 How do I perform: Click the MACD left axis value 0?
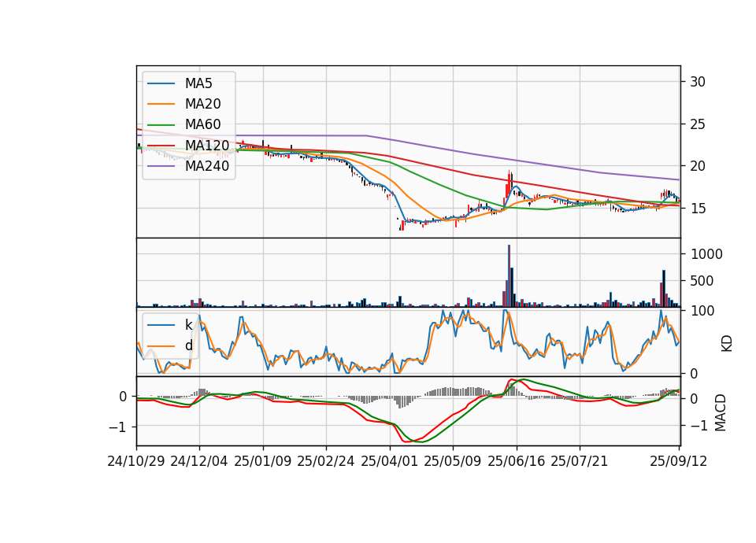(123, 397)
